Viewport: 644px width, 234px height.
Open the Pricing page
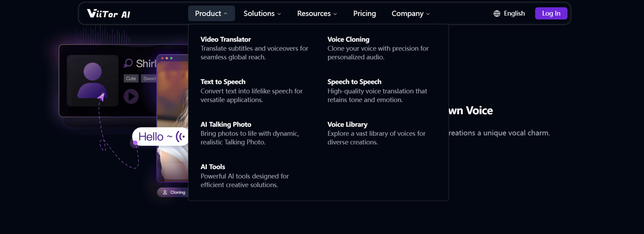click(364, 14)
